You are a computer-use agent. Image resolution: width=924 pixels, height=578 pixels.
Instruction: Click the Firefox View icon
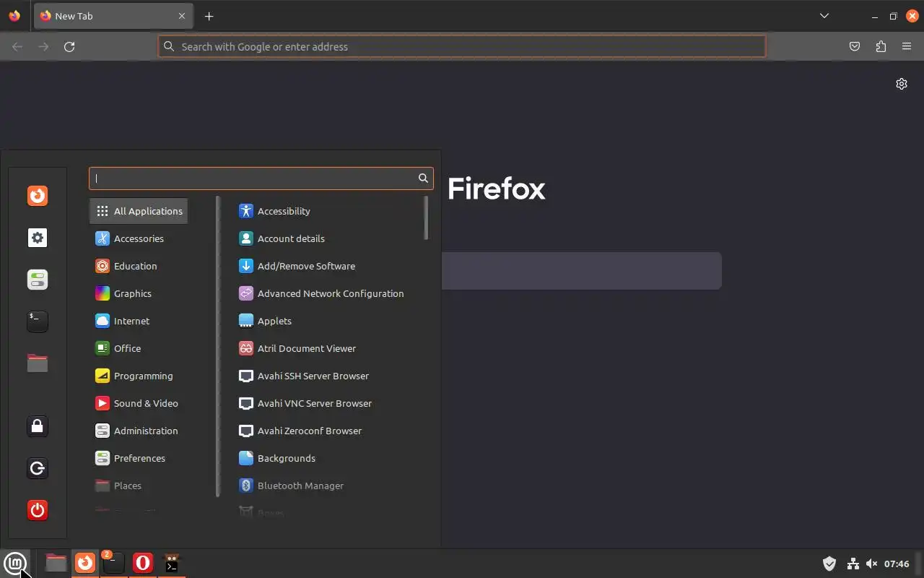[14, 16]
